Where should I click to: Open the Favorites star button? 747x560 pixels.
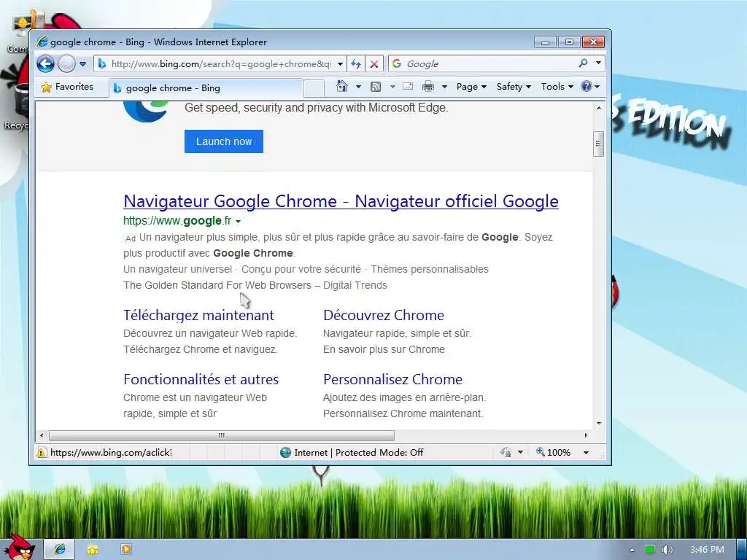(67, 87)
